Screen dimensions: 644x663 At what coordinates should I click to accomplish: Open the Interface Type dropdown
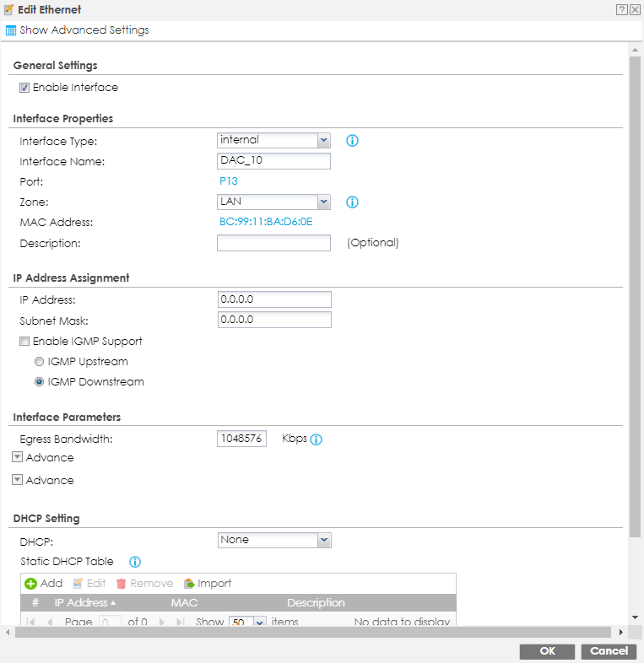[323, 140]
